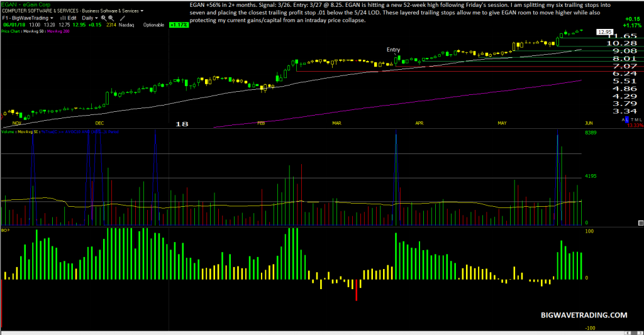Click the 6.24 price axis label
Screen dimensions: 644x335
(625, 74)
